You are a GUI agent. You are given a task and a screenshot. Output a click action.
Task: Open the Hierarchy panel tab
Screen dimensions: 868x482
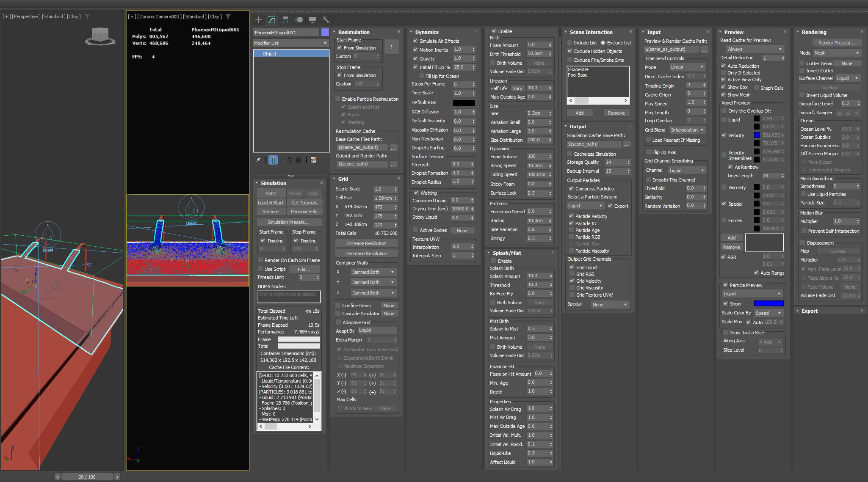pyautogui.click(x=285, y=20)
